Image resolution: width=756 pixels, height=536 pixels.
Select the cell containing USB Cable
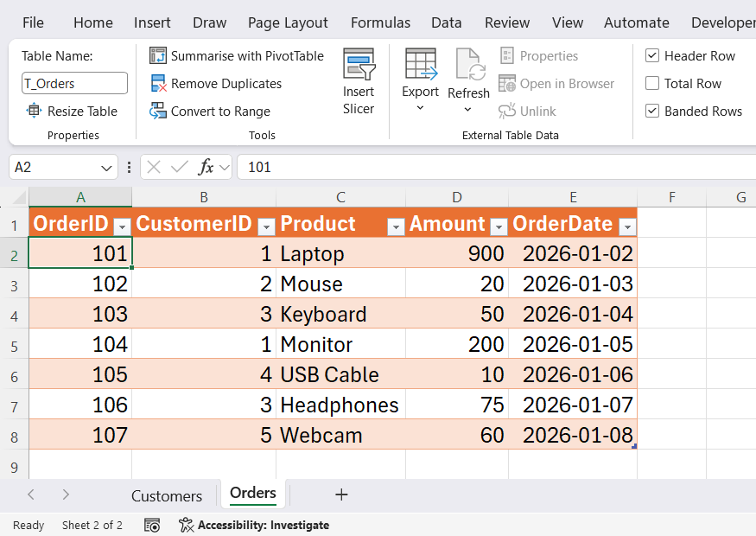click(x=341, y=374)
